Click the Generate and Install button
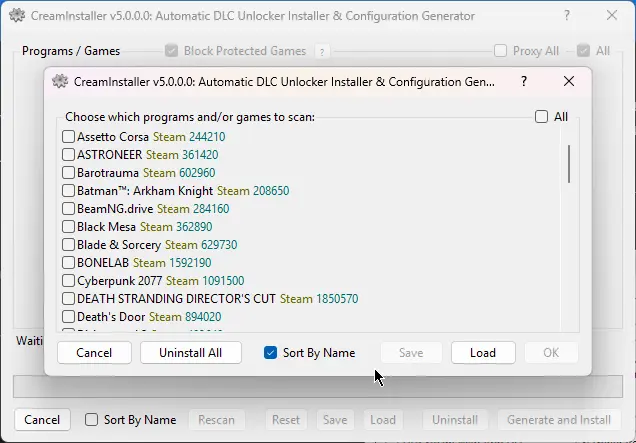The image size is (636, 443). click(559, 419)
